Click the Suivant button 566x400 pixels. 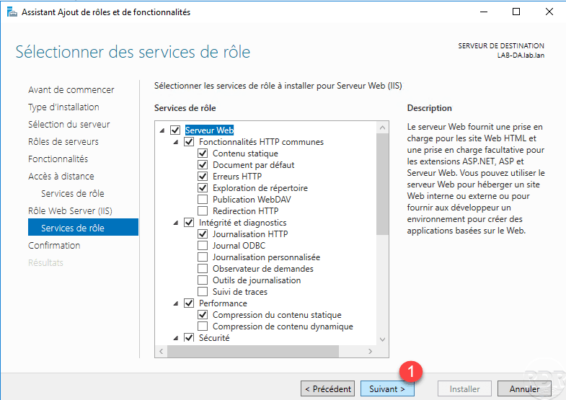[x=387, y=389]
